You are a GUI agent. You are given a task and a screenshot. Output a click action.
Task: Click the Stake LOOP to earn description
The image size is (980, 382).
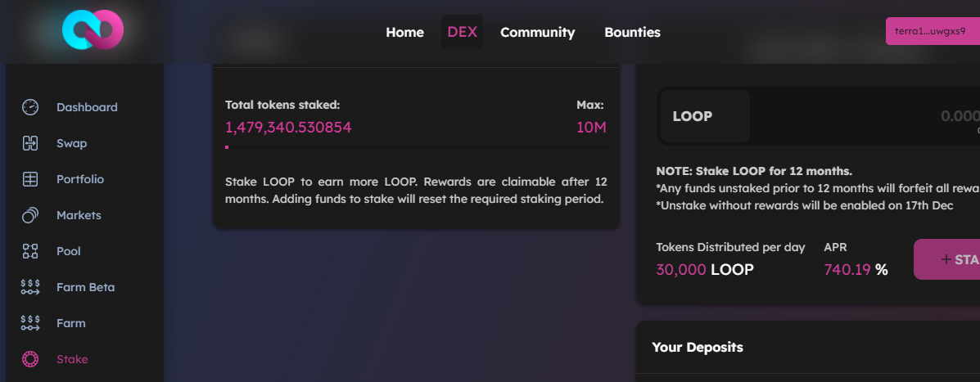pyautogui.click(x=416, y=191)
